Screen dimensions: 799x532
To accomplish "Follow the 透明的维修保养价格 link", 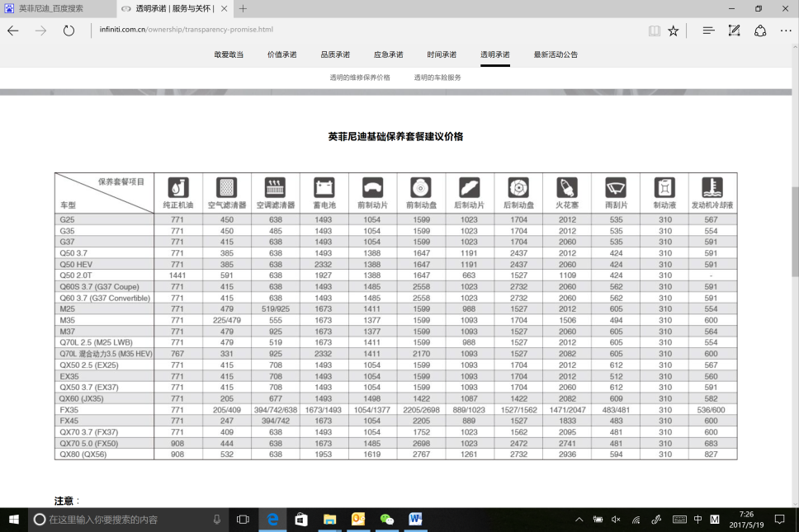I will [360, 78].
